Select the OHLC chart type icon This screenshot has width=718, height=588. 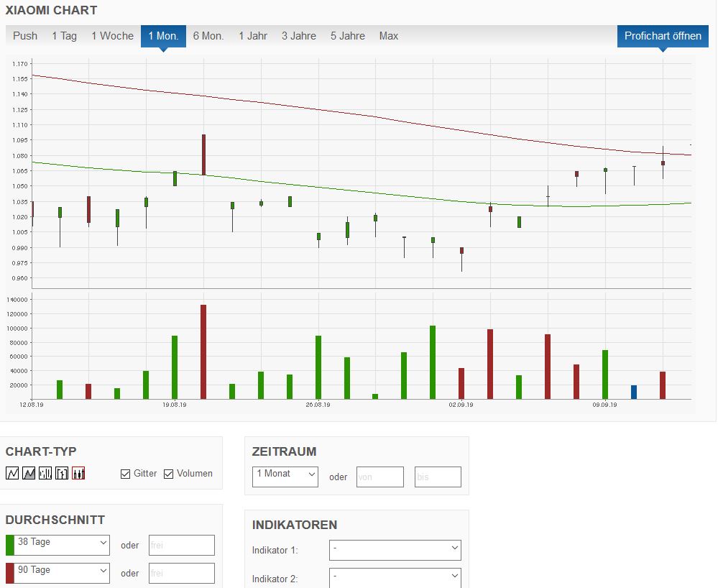pos(62,473)
